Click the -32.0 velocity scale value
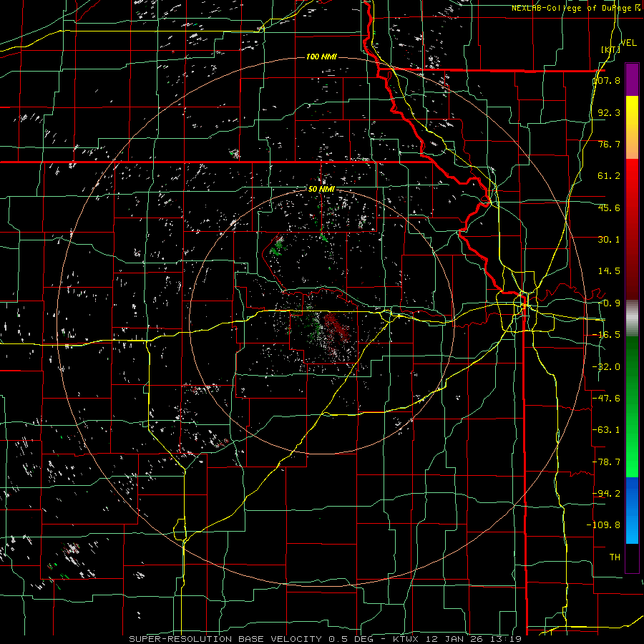The height and width of the screenshot is (644, 644). (x=607, y=367)
